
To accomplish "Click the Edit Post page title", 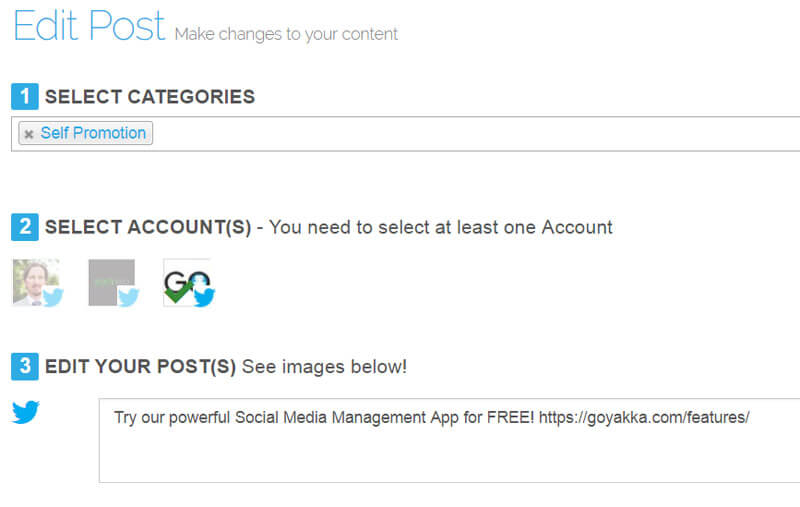I will tap(89, 26).
